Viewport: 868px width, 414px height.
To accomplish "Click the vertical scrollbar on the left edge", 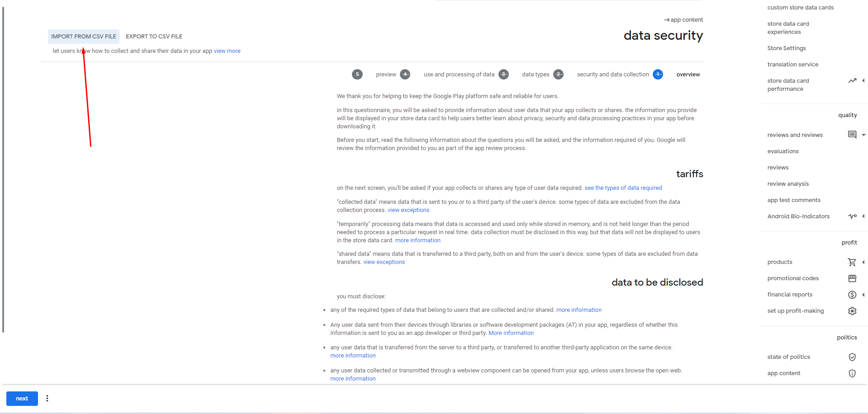I will 3,170.
